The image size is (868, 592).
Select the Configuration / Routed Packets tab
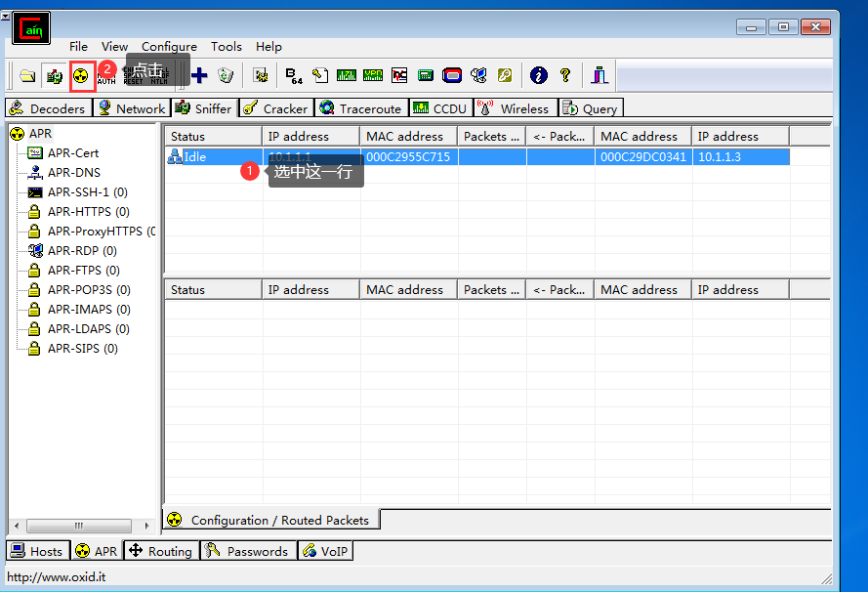[271, 520]
